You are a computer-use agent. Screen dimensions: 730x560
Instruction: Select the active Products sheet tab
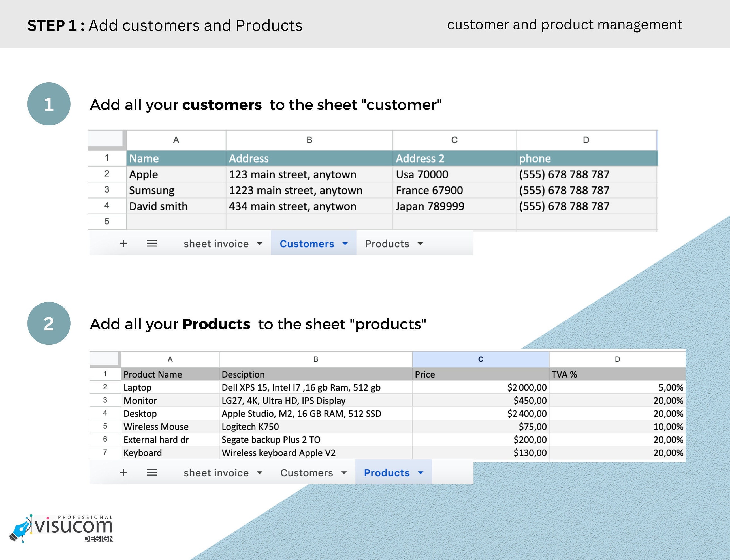click(387, 472)
